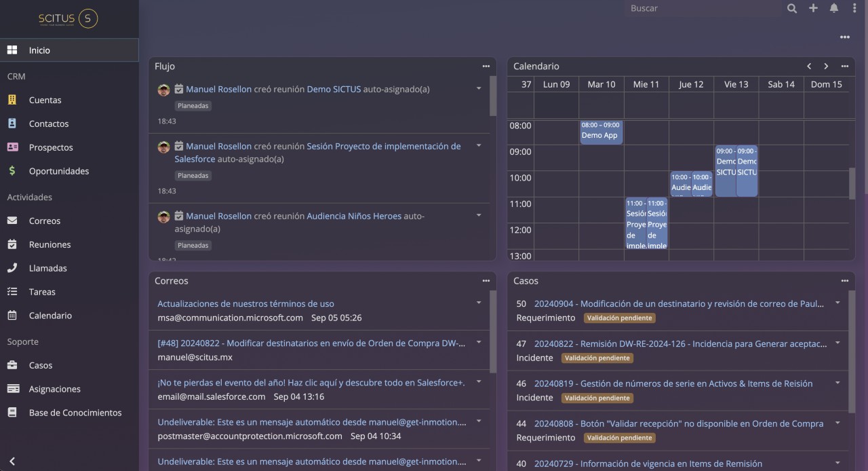The image size is (868, 471).
Task: Open dropdown for Salesforce+ event email
Action: [x=479, y=382]
